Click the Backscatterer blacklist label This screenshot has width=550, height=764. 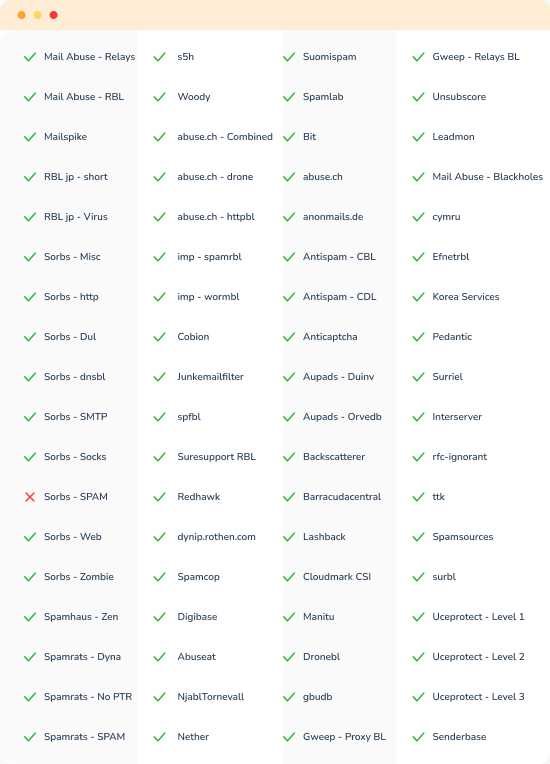pos(334,457)
